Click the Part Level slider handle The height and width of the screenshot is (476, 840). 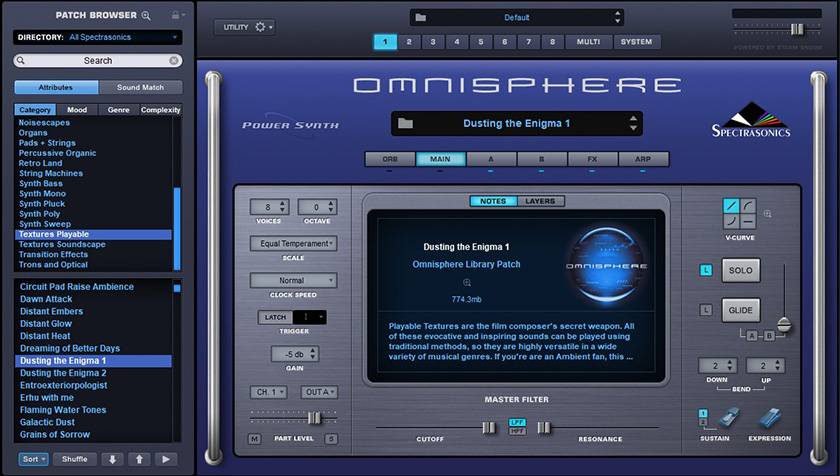coord(314,418)
